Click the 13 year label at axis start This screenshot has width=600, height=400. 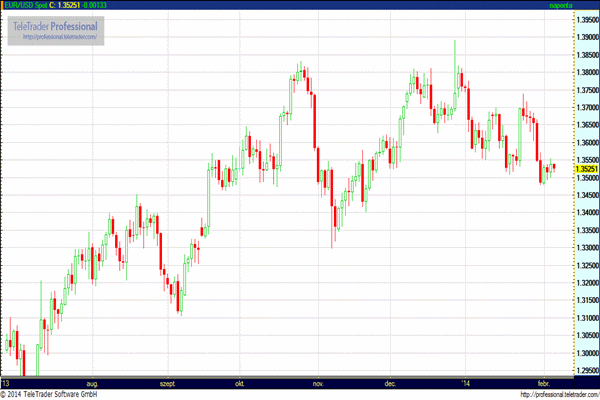pyautogui.click(x=5, y=384)
